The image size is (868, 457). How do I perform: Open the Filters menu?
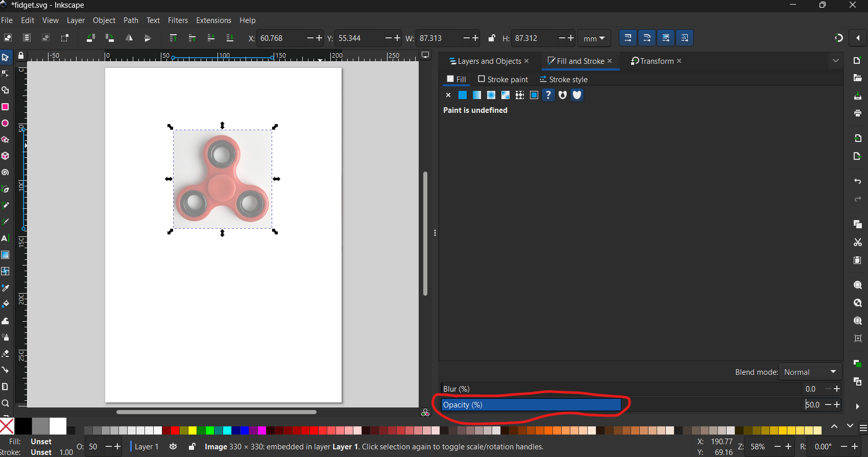[x=178, y=20]
